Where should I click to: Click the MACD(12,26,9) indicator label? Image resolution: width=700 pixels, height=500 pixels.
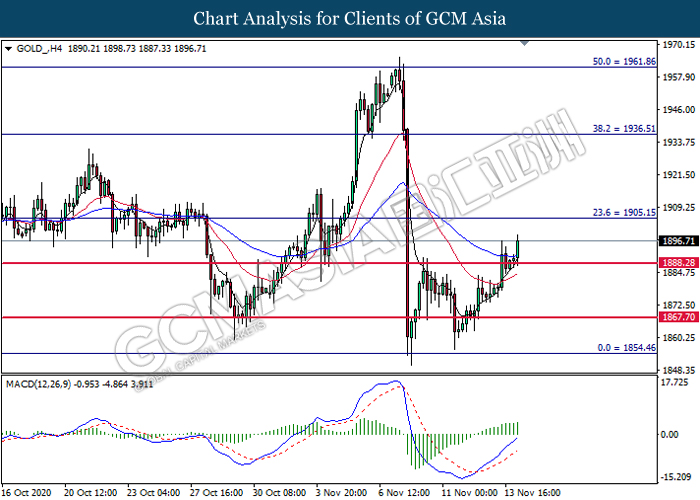[38, 384]
